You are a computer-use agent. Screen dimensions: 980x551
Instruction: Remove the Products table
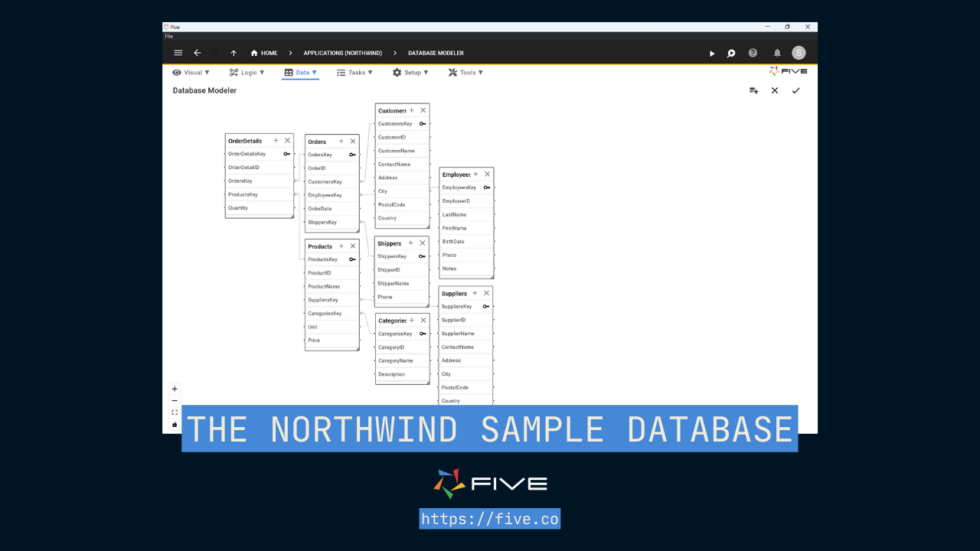pyautogui.click(x=353, y=246)
